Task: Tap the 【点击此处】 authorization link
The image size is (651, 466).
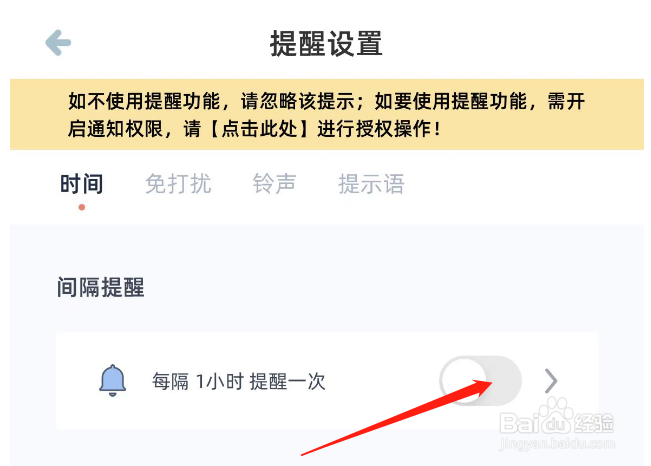Action: pyautogui.click(x=258, y=129)
